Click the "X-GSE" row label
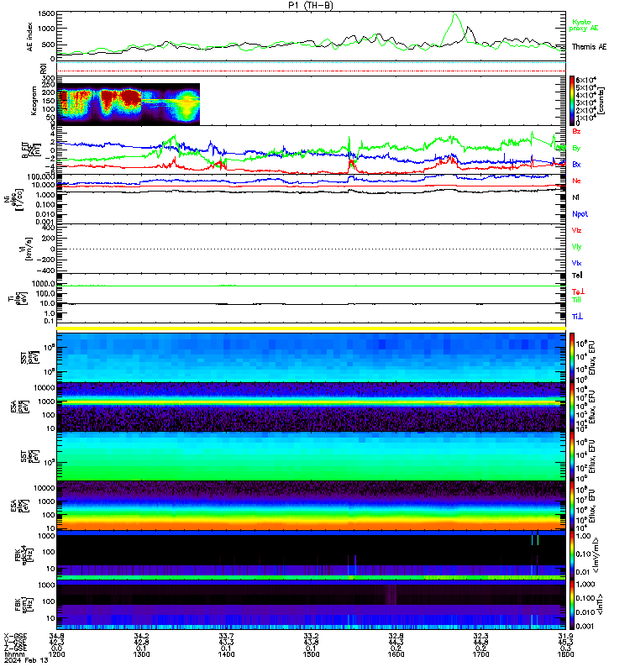Viewport: 630px width, 672px height. coord(15,637)
